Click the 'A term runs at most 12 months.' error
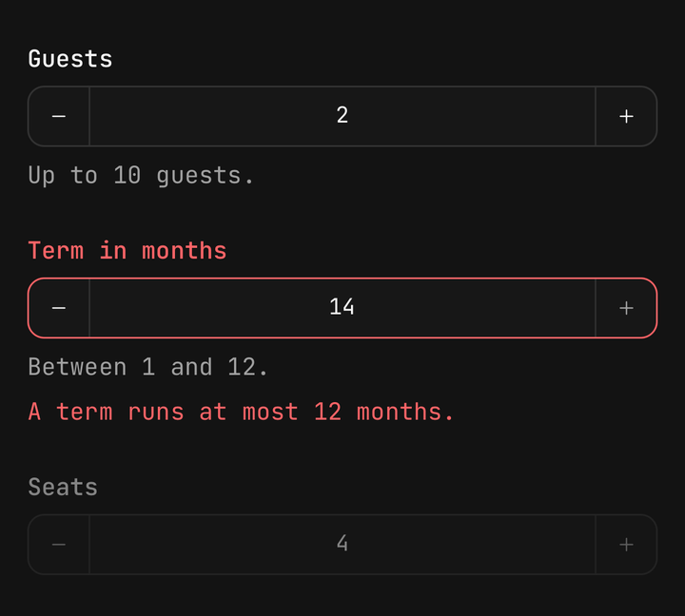This screenshot has height=616, width=685. pos(241,412)
